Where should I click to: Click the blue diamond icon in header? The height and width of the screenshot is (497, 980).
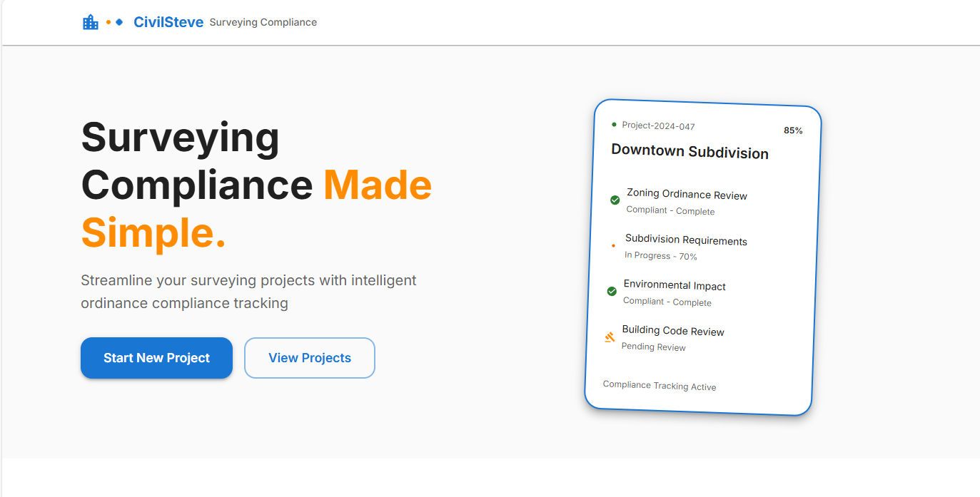click(119, 22)
